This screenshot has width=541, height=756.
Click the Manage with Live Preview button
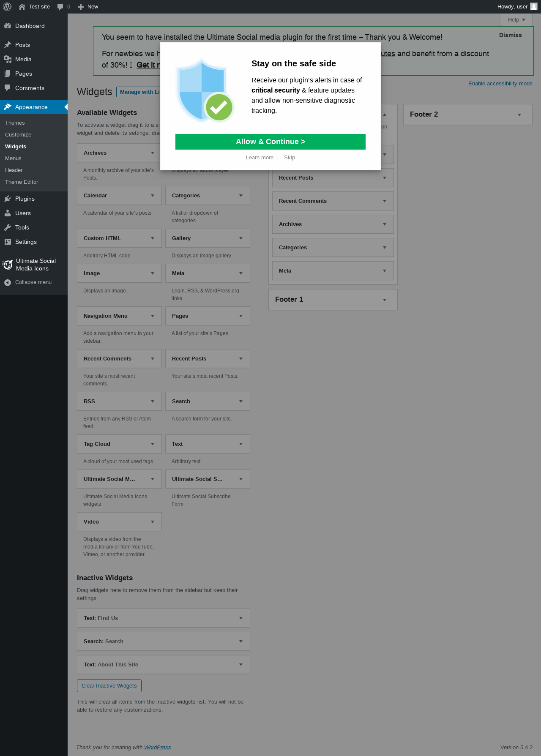[x=139, y=92]
